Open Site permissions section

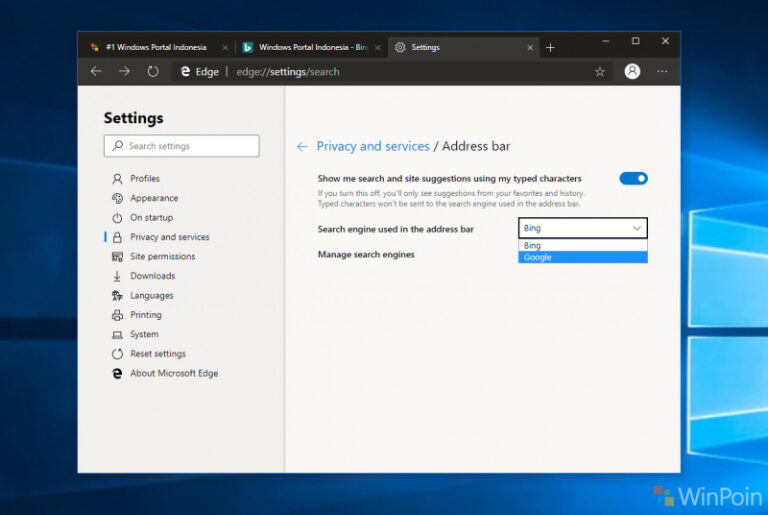tap(163, 256)
